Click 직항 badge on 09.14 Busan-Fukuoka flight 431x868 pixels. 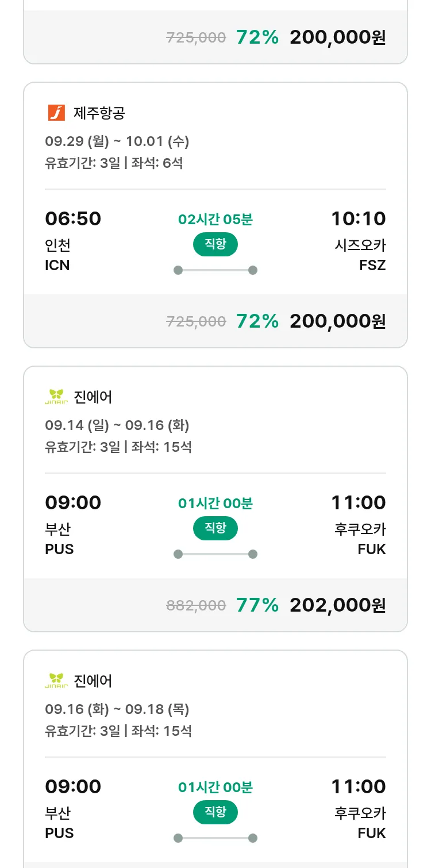click(x=215, y=528)
